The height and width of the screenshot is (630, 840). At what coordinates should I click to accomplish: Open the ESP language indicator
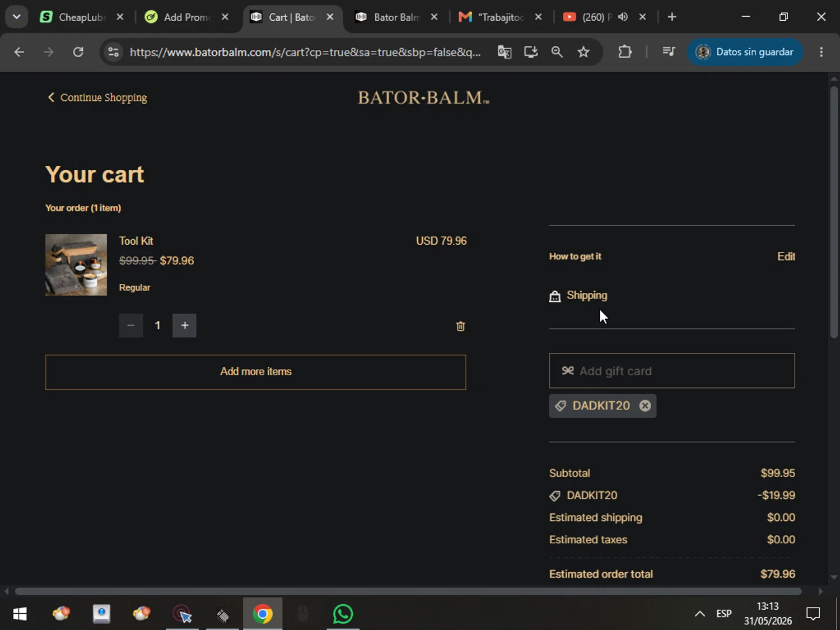[724, 614]
